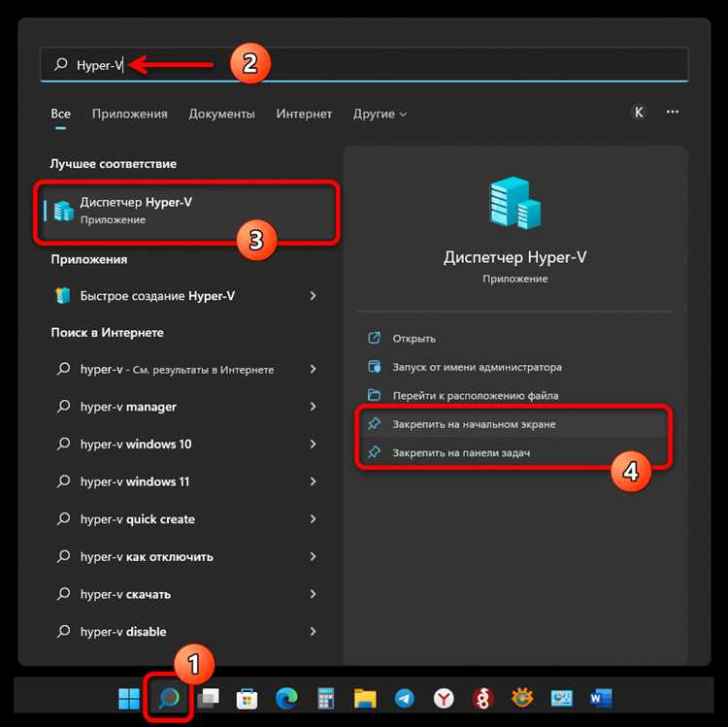This screenshot has width=728, height=727.
Task: Switch to the Интернет tab
Action: [x=304, y=114]
